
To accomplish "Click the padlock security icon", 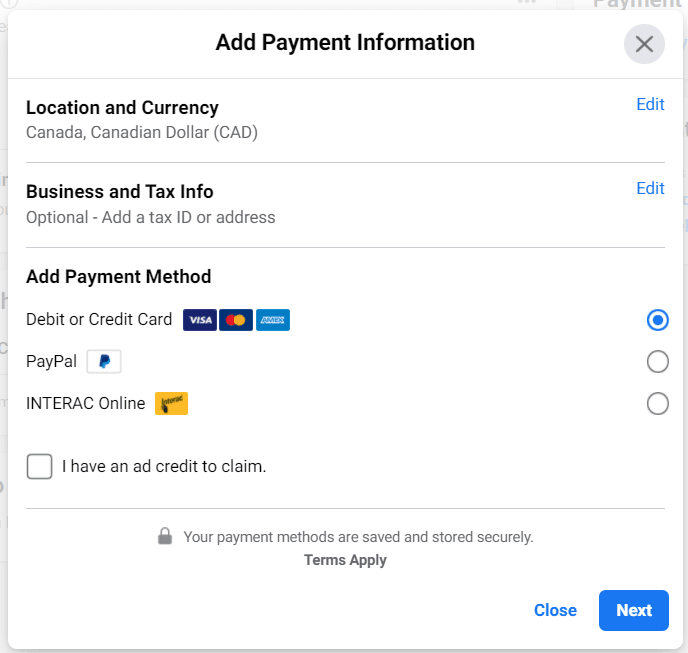I will (165, 537).
